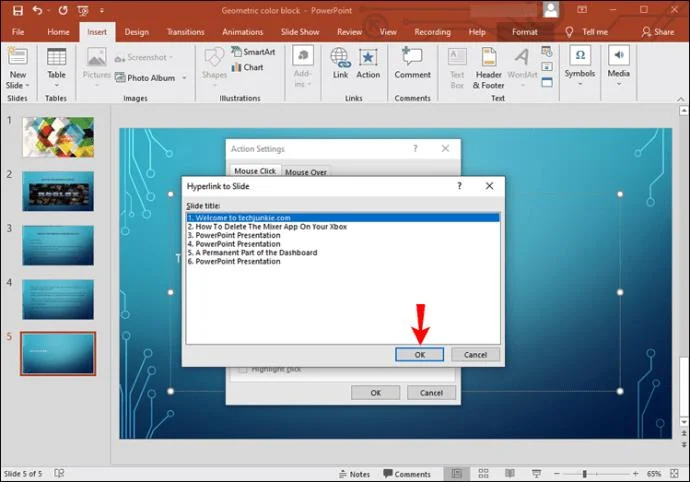This screenshot has width=690, height=482.
Task: Open the Slide Show tab
Action: (x=300, y=32)
